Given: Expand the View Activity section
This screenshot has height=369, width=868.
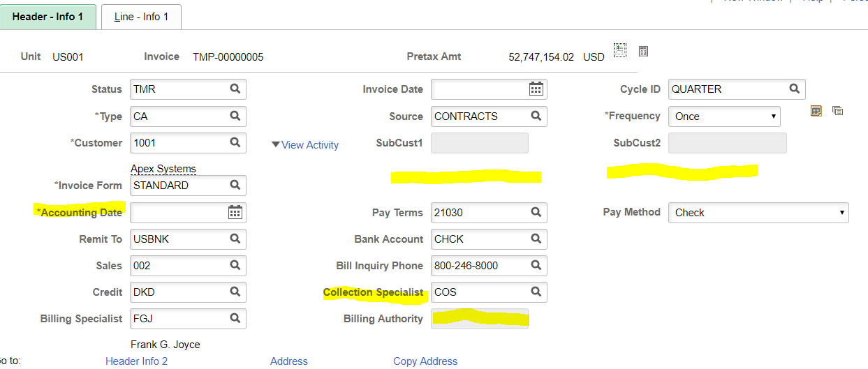Looking at the screenshot, I should [304, 145].
